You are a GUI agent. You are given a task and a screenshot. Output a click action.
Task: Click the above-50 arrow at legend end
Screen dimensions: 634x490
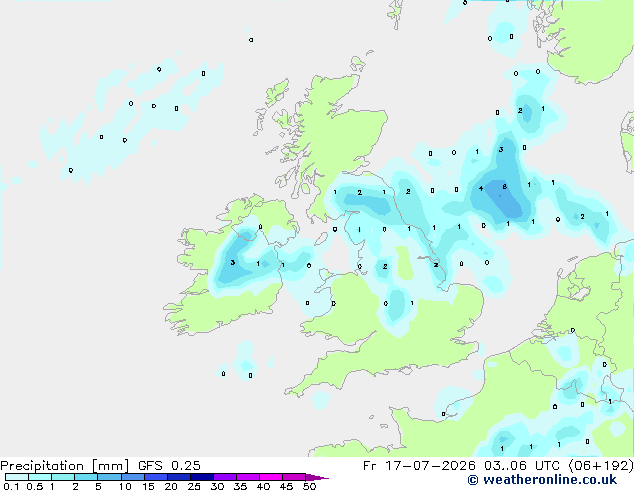click(x=317, y=477)
